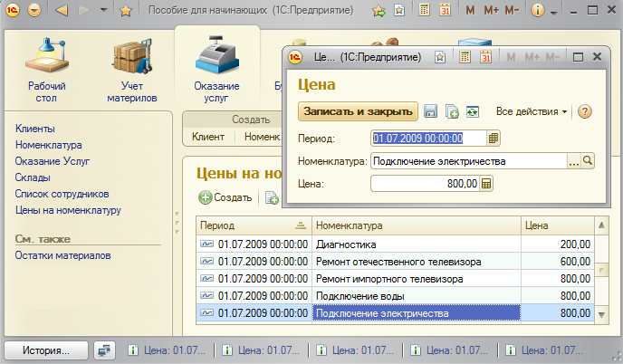The height and width of the screenshot is (364, 623).
Task: Click the copy-new-record icon in Цена dialog
Action: coord(452,111)
